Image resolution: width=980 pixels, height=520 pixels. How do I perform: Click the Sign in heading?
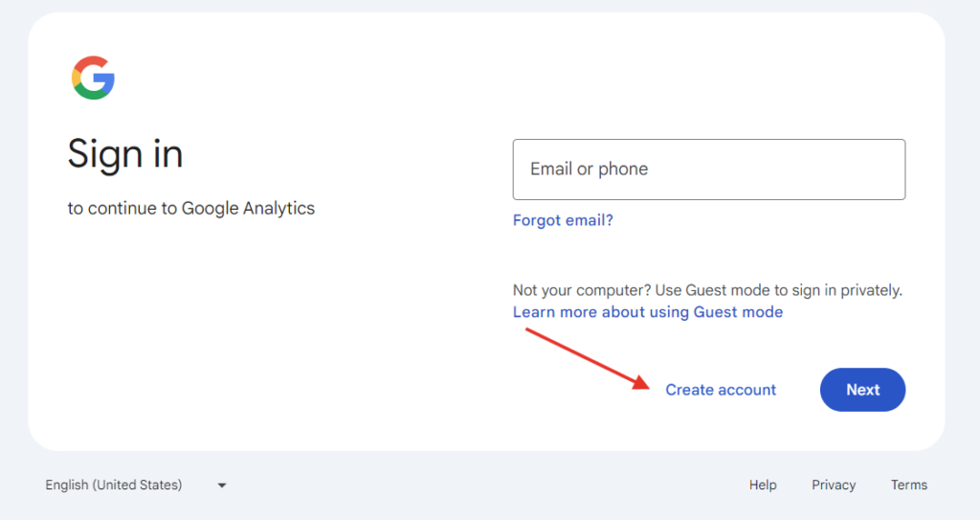125,154
